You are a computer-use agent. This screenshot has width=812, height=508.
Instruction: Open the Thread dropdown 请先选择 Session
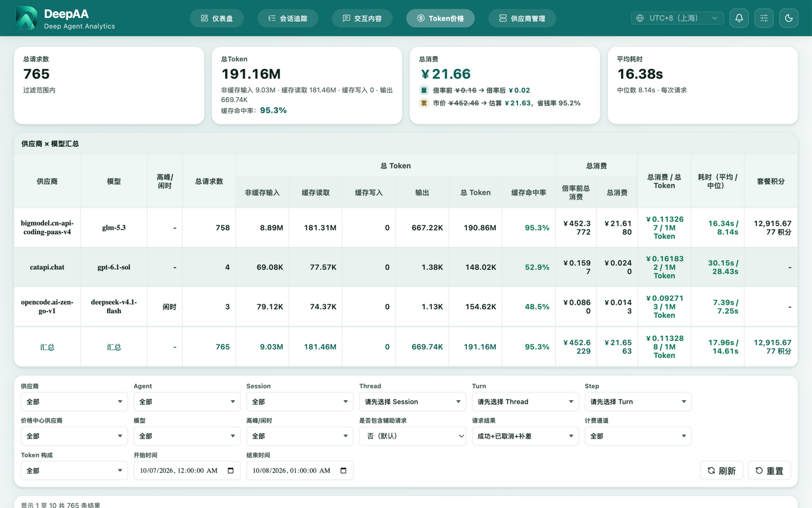coord(412,401)
